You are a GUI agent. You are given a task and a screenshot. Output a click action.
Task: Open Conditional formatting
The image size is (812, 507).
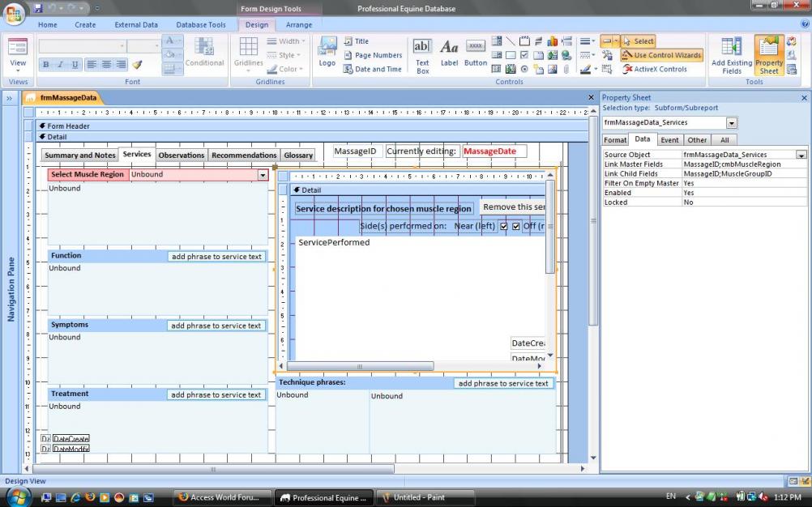[204, 52]
